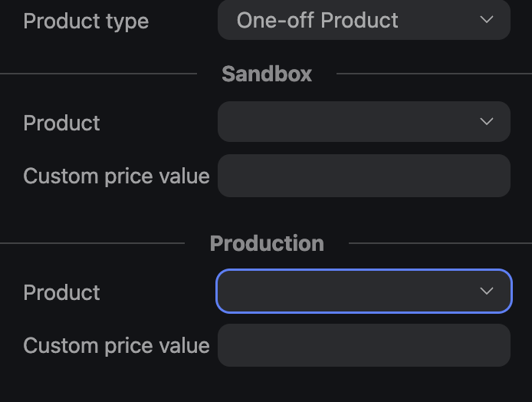
Task: Click the chevron arrow in Sandbox Product field
Action: point(487,121)
